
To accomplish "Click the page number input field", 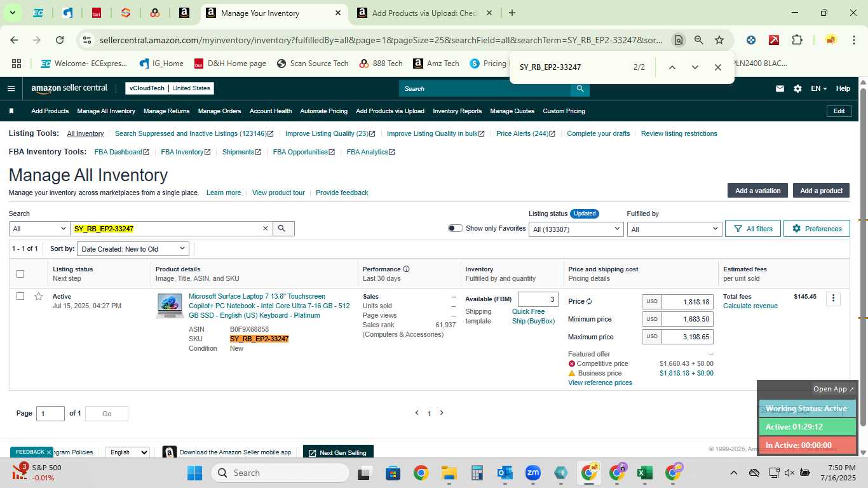I will pos(50,414).
